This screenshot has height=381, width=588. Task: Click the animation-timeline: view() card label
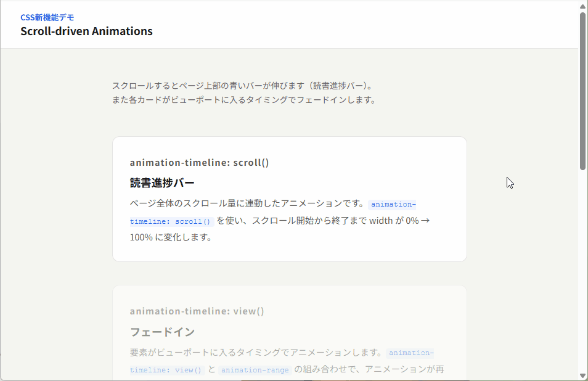point(197,311)
